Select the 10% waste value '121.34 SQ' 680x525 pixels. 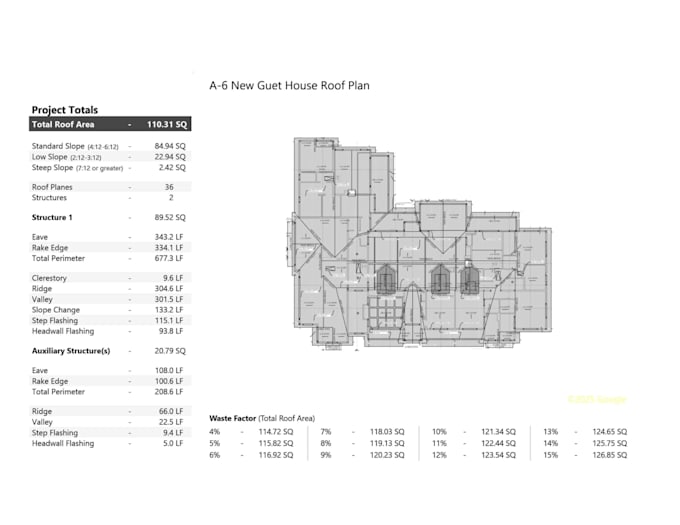coord(498,432)
